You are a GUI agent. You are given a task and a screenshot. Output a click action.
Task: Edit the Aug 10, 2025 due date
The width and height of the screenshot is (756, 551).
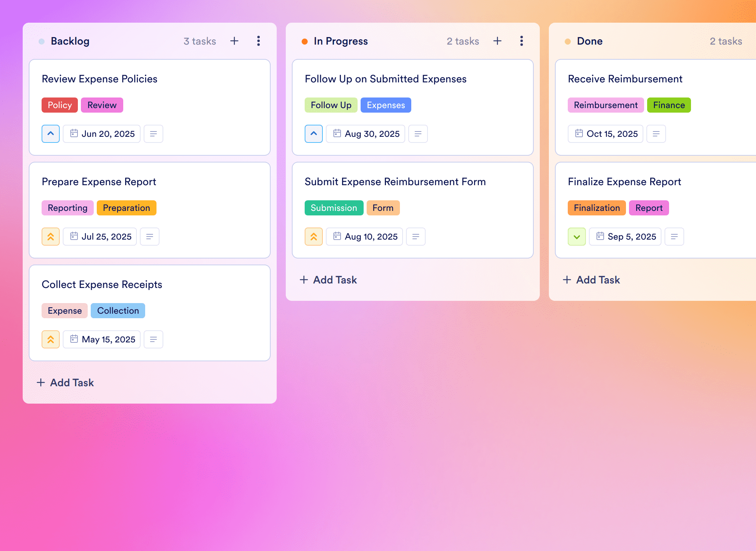(364, 237)
